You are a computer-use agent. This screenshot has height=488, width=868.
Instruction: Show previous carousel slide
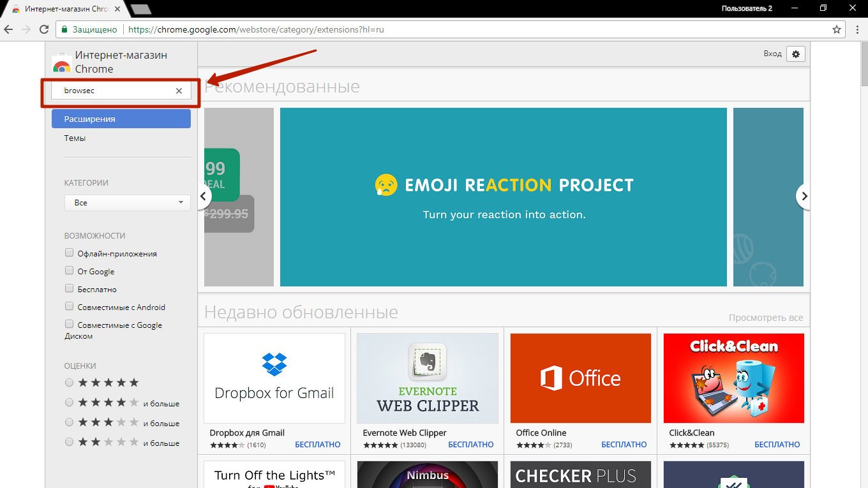(203, 196)
